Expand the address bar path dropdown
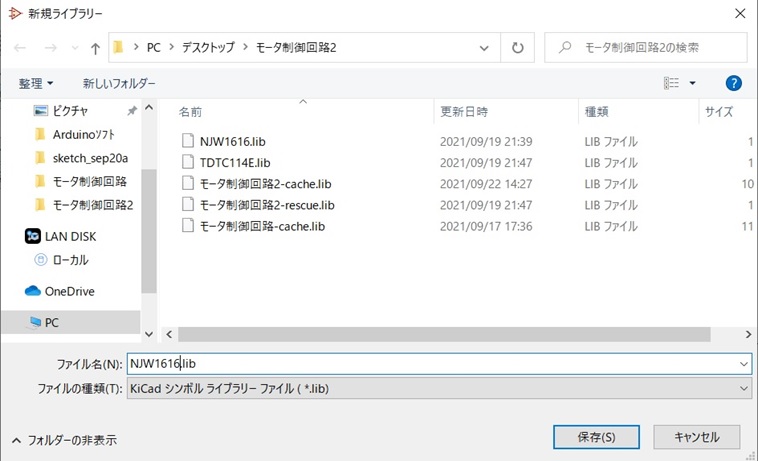The height and width of the screenshot is (461, 758). click(484, 48)
